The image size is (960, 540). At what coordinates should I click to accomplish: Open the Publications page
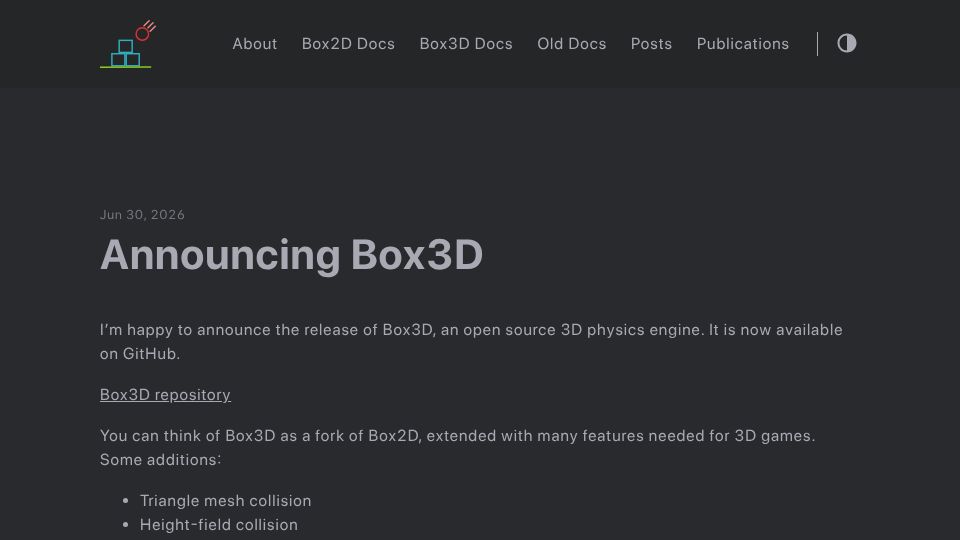coord(743,44)
